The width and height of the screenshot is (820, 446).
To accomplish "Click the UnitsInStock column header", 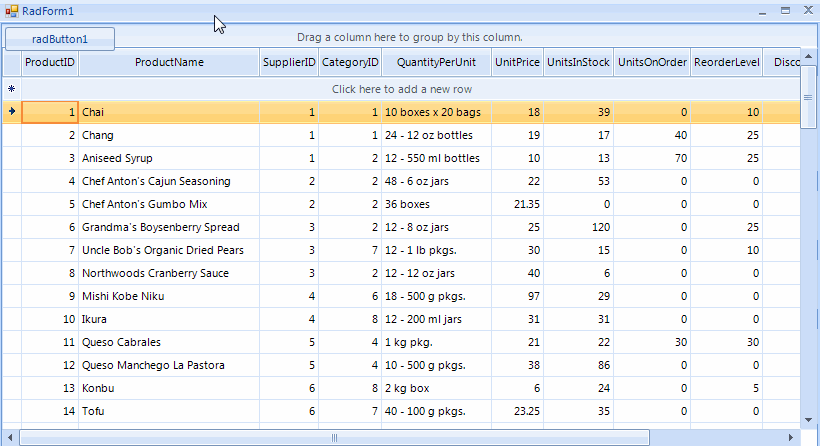I will pyautogui.click(x=579, y=62).
